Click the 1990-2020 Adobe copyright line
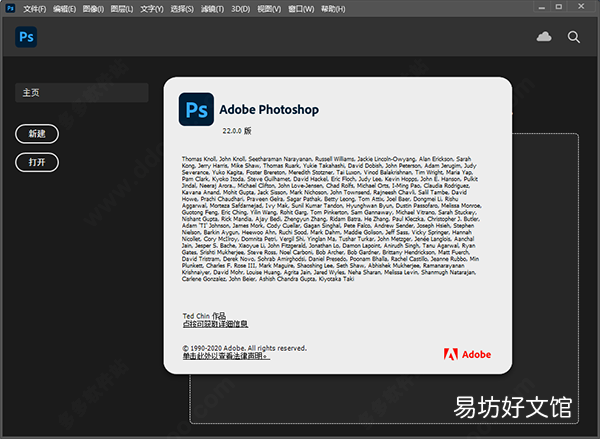 pos(245,348)
